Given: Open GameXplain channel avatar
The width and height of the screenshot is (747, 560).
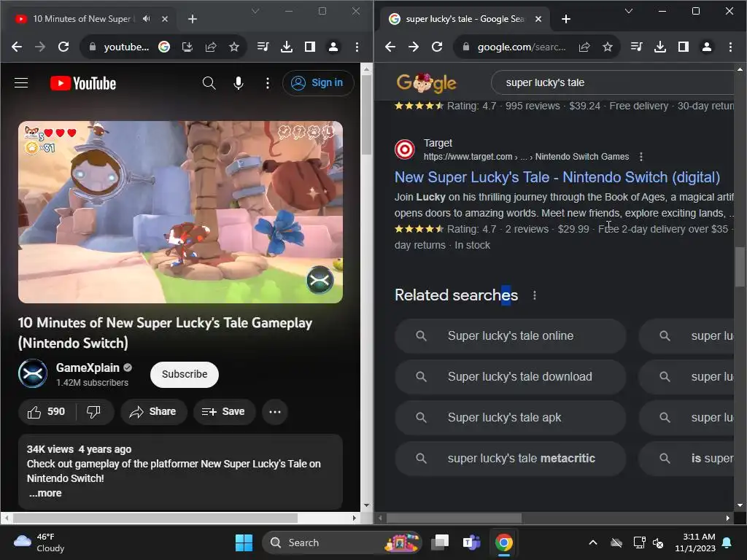Looking at the screenshot, I should pos(33,374).
